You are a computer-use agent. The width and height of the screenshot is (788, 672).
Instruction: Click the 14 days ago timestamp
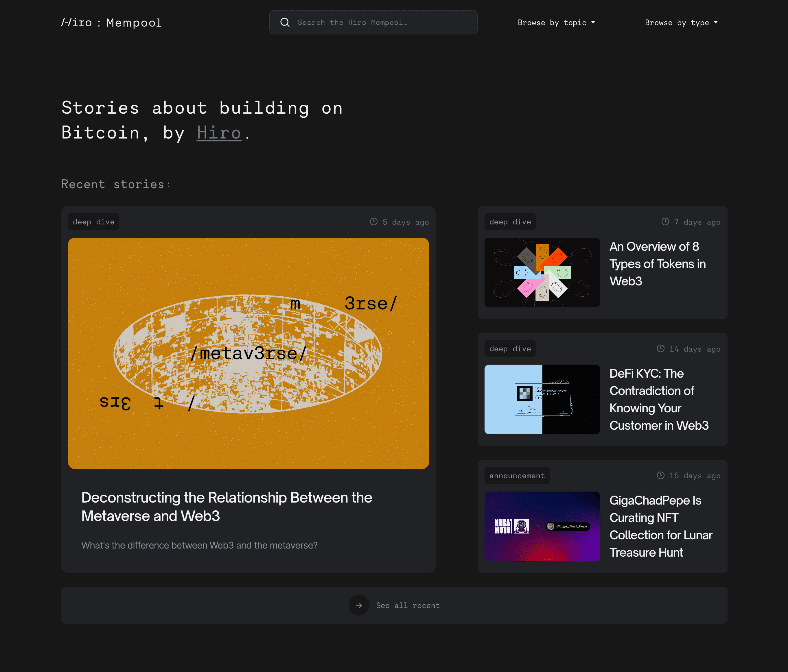(x=695, y=349)
